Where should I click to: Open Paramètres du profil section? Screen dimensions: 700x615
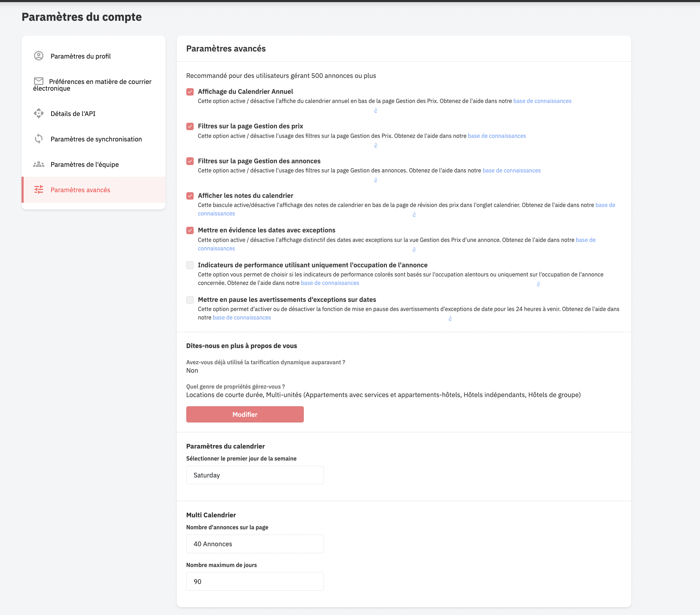(x=93, y=56)
